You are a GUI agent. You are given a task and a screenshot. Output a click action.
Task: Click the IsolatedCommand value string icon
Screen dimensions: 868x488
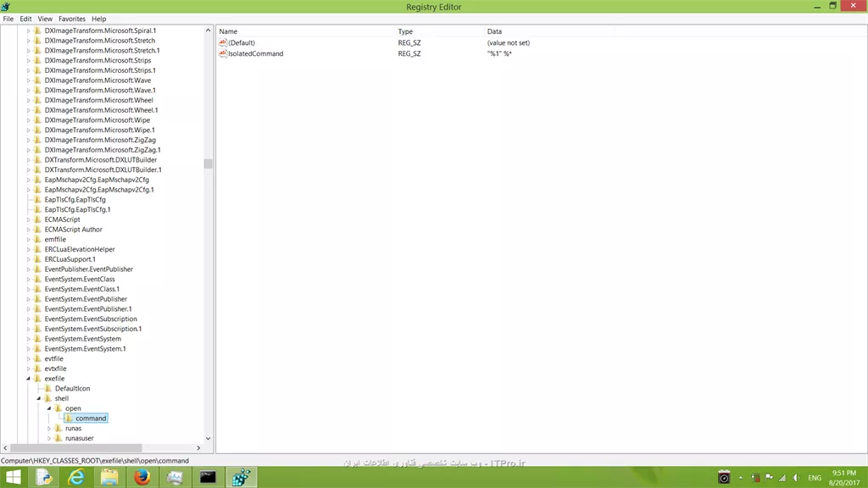[x=223, y=53]
